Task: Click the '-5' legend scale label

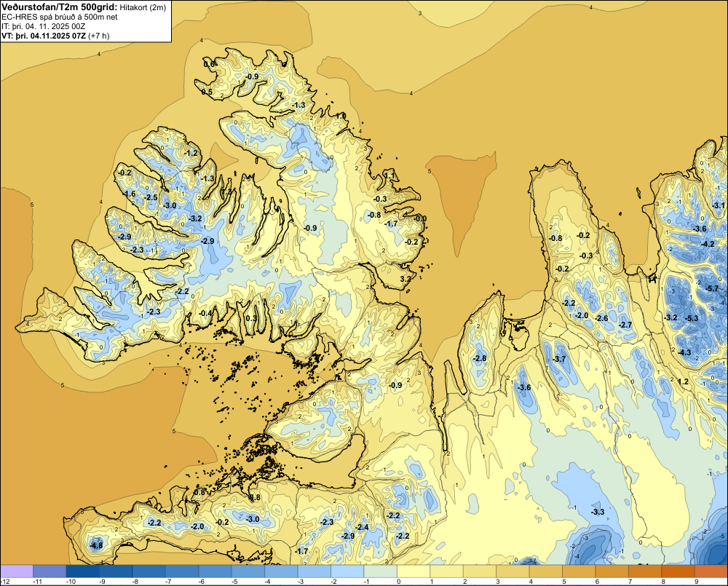Action: pyautogui.click(x=234, y=582)
